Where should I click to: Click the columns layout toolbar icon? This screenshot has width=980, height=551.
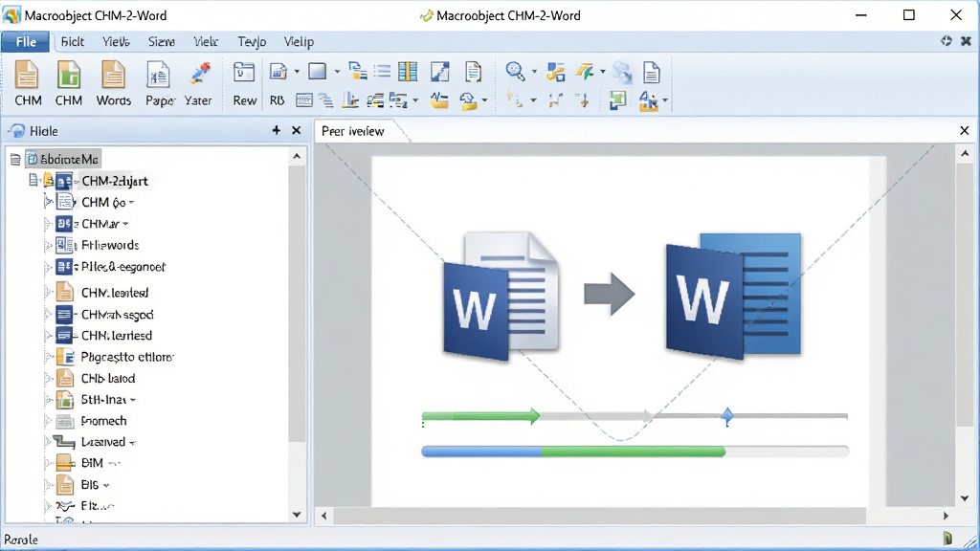tap(408, 72)
